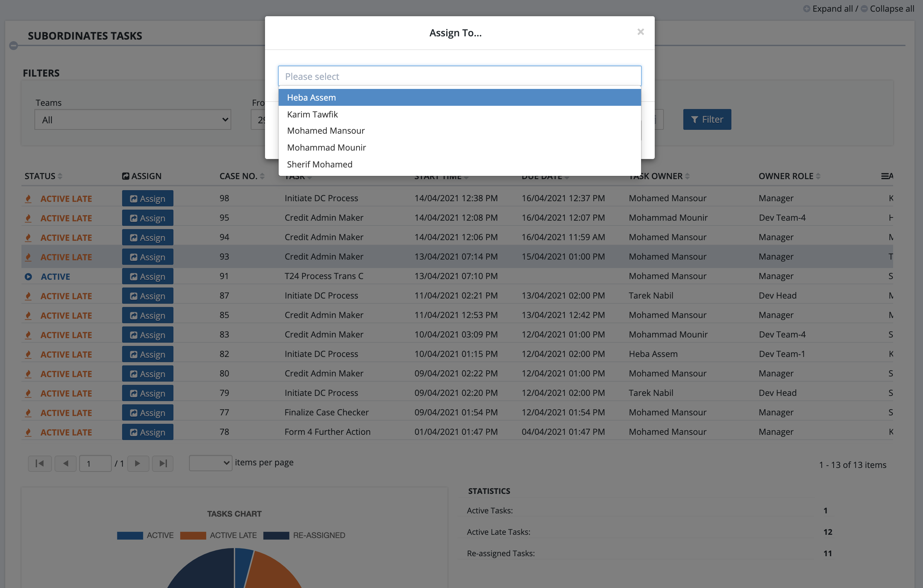923x588 pixels.
Task: Click the next page arrow icon
Action: (138, 463)
